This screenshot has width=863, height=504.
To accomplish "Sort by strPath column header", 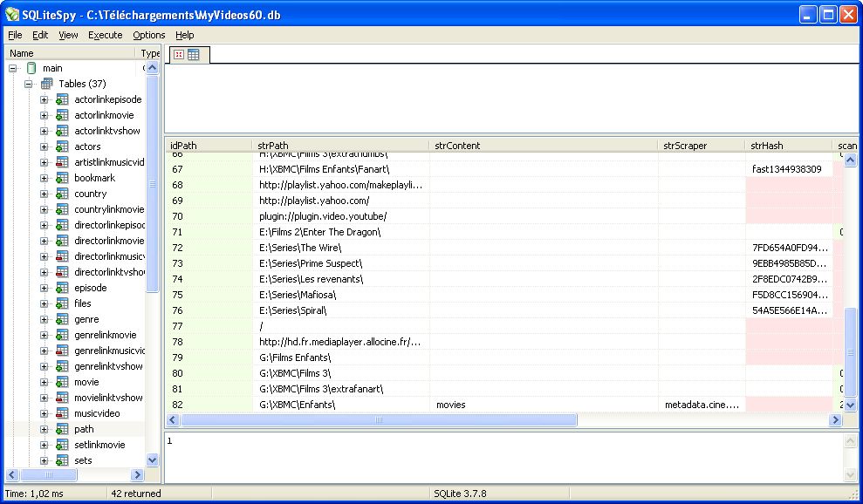I will point(341,146).
